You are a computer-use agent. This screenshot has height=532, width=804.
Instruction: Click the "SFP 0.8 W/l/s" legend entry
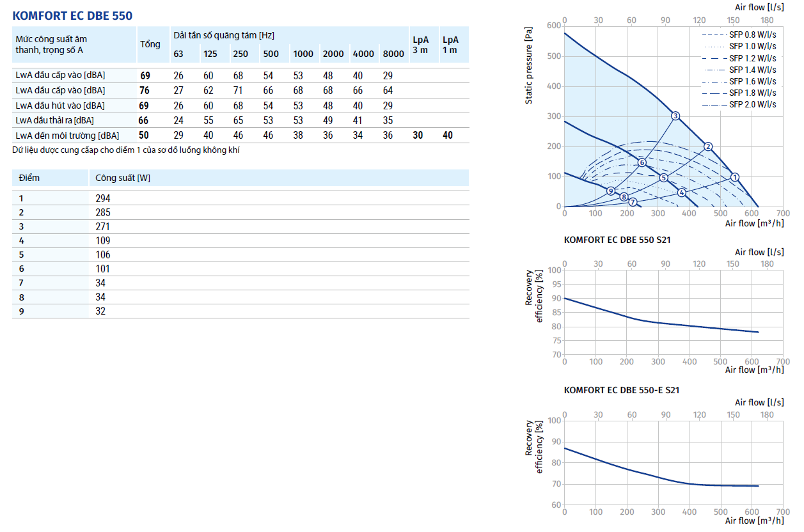pos(739,35)
